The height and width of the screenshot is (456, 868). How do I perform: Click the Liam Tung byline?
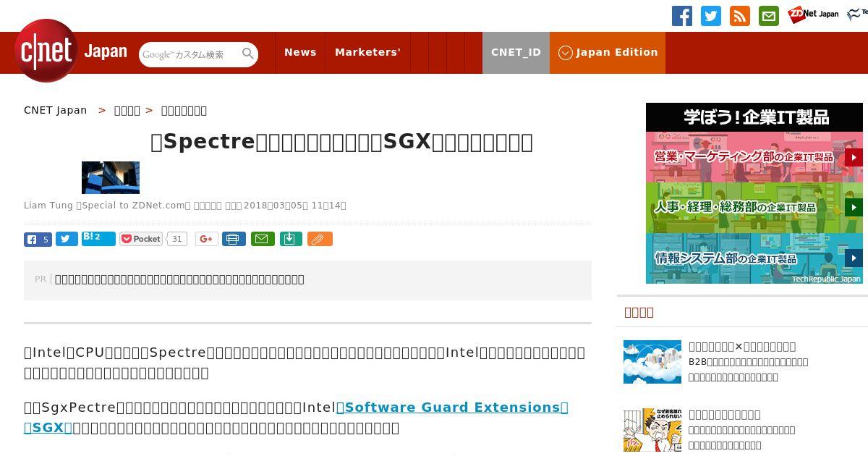click(x=48, y=206)
